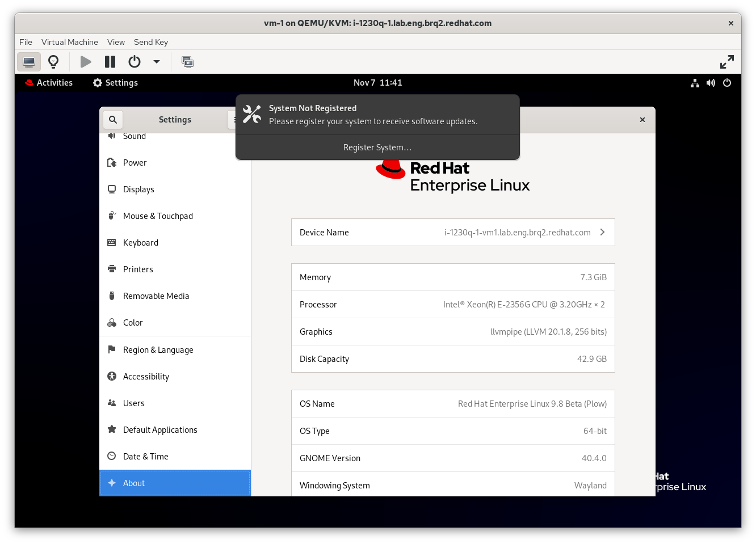This screenshot has width=756, height=544.
Task: Power on the virtual machine
Action: tap(86, 61)
